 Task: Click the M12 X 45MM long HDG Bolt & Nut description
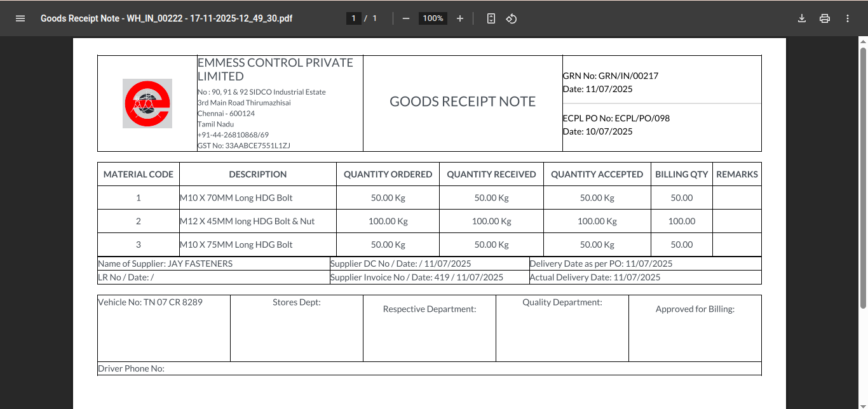pos(247,221)
